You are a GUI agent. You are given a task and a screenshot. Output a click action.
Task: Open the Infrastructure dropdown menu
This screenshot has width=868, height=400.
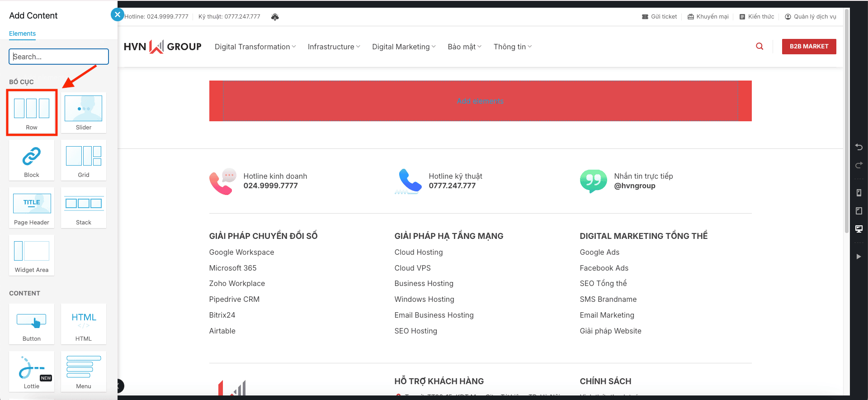tap(334, 47)
